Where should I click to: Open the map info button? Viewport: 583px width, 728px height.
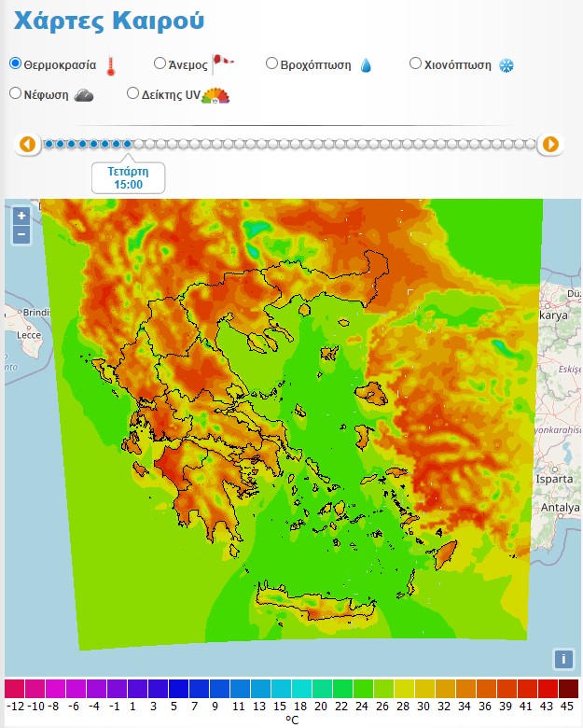562,659
